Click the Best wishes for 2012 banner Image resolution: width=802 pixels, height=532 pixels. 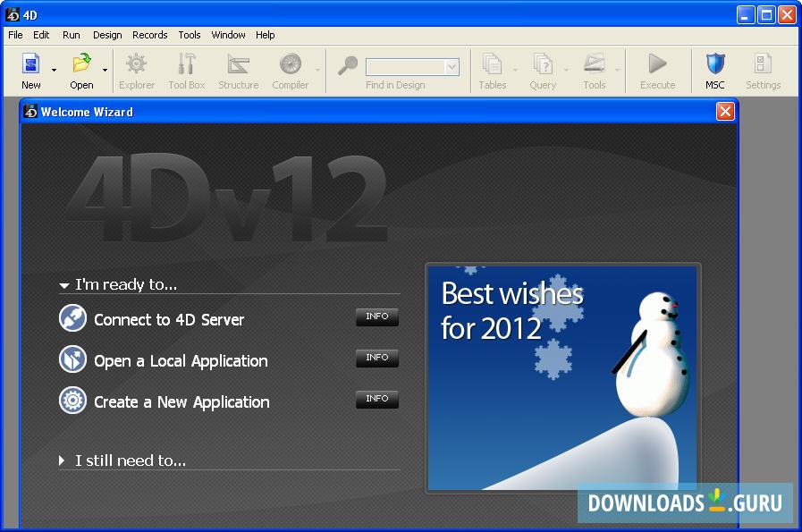point(562,377)
